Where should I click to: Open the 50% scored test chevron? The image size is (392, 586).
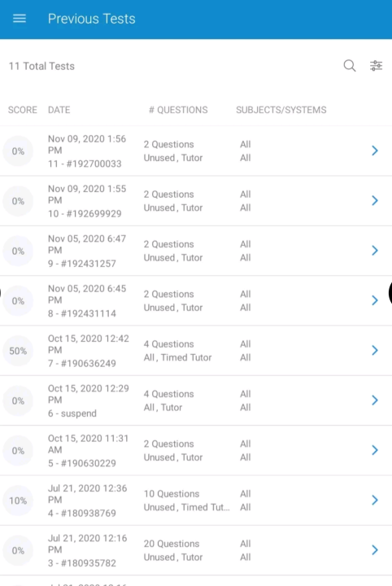pos(375,350)
